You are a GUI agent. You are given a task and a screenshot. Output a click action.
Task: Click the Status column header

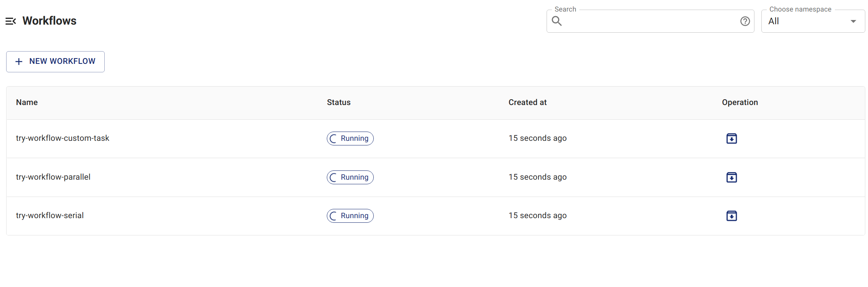[339, 102]
